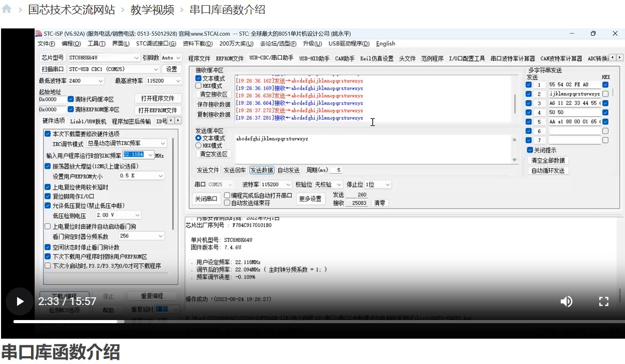Click the right arrow beside the hardware option tabs
Viewport: 625px width, 364px height.
(x=178, y=120)
